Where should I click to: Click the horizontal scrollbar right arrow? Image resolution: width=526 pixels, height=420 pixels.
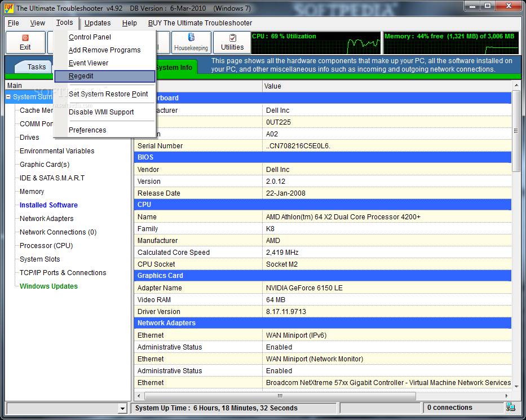[x=506, y=396]
